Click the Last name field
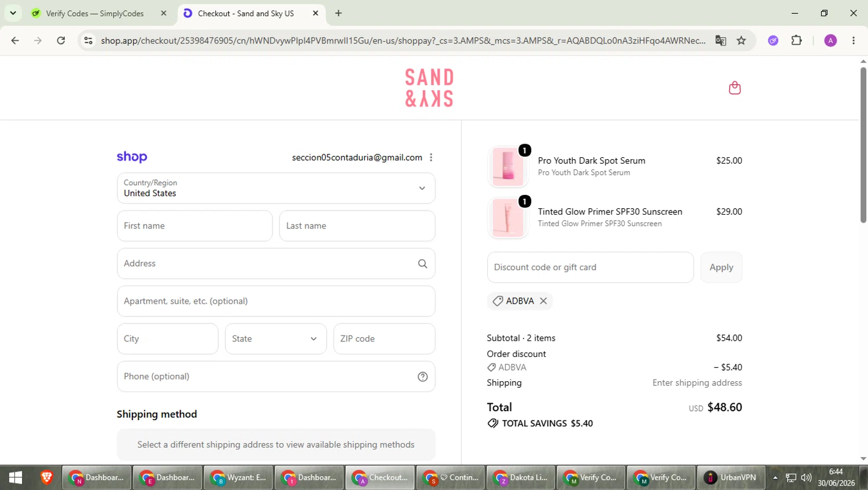 point(357,226)
